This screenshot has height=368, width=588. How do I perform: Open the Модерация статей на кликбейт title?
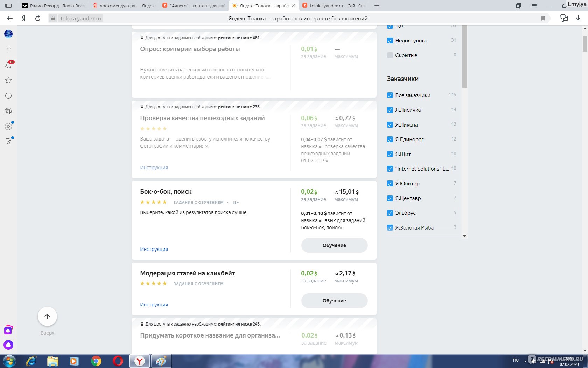coord(188,273)
